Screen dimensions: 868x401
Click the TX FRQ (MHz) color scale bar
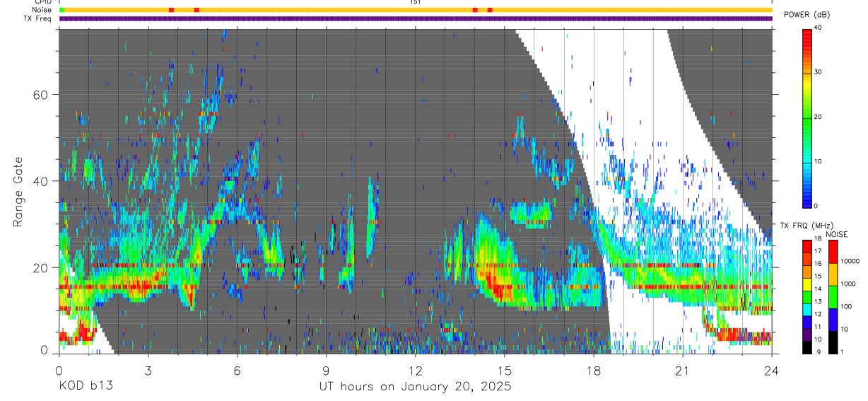click(x=807, y=297)
